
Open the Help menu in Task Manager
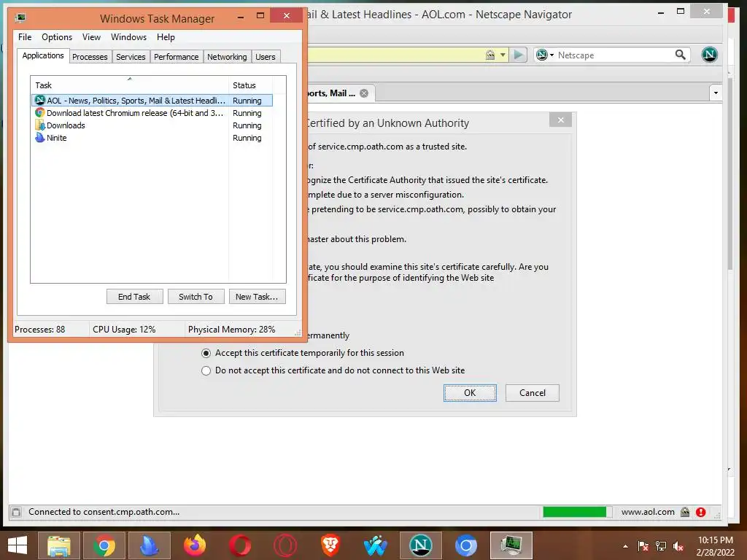pos(166,37)
